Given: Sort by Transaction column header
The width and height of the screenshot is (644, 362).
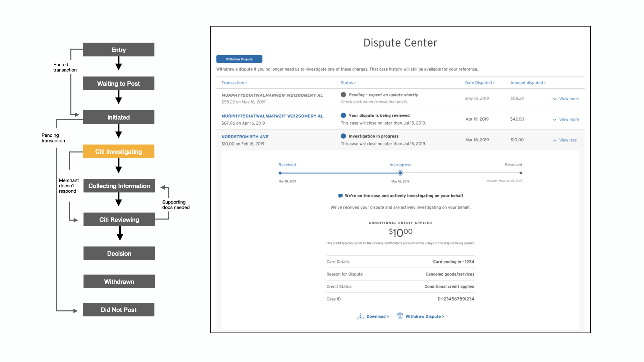Looking at the screenshot, I should click(x=234, y=83).
